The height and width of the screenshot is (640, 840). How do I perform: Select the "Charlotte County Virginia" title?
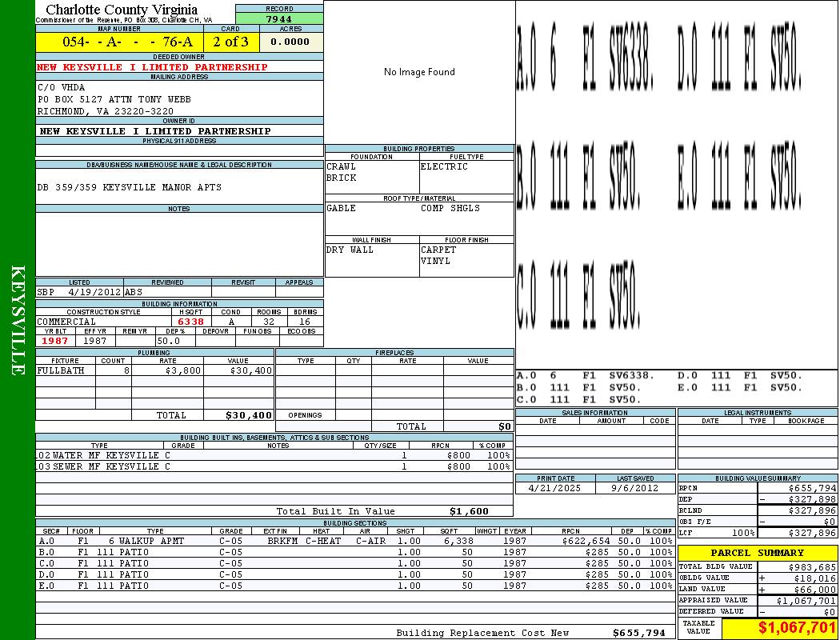(122, 10)
